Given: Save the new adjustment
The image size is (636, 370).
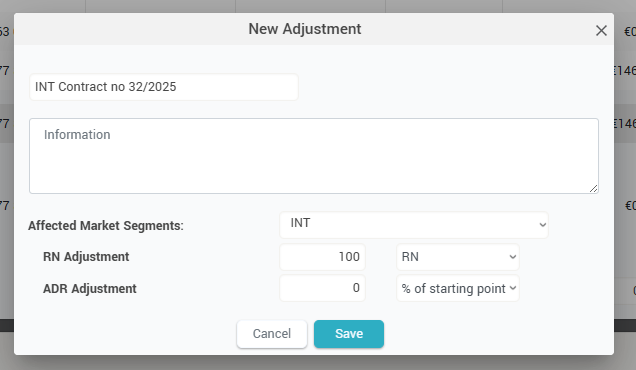Looking at the screenshot, I should [x=349, y=334].
